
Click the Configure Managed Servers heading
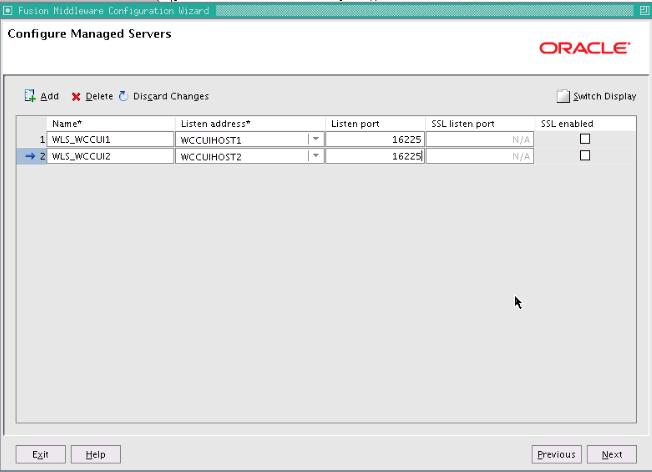coord(89,34)
